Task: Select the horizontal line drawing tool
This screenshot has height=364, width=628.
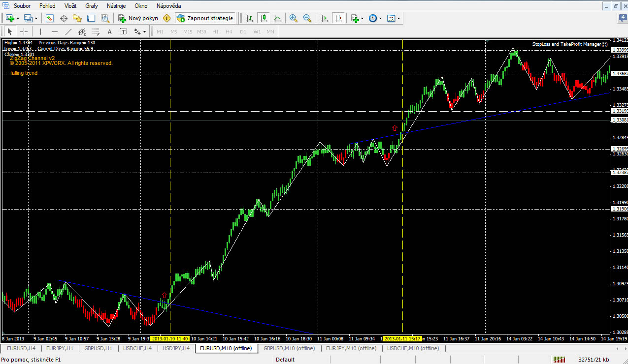Action: pos(54,32)
